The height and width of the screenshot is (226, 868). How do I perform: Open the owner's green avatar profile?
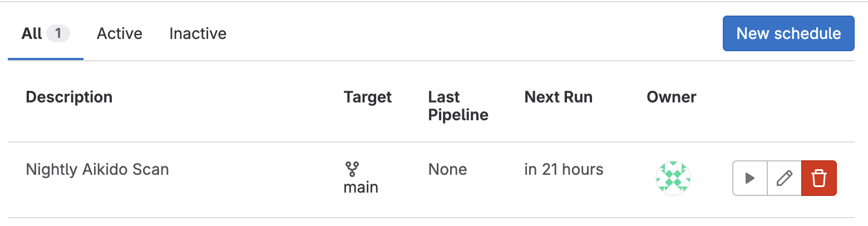(673, 178)
